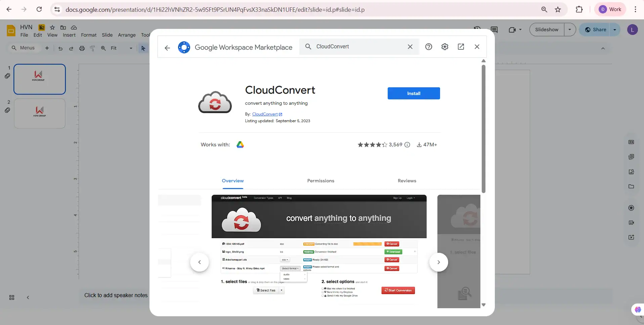
Task: Open the Insert menu
Action: (x=69, y=35)
